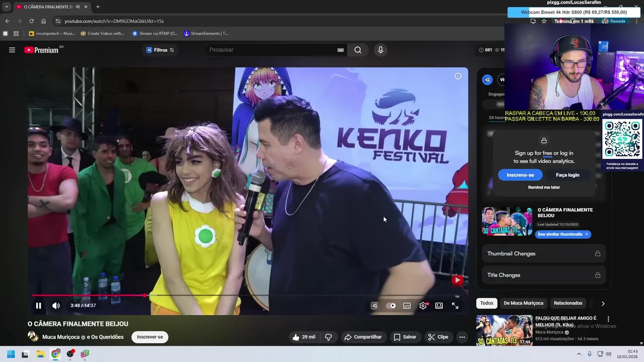The width and height of the screenshot is (644, 362).
Task: Open the SÓ CANTADAS 113 video thumbnail
Action: pyautogui.click(x=504, y=330)
